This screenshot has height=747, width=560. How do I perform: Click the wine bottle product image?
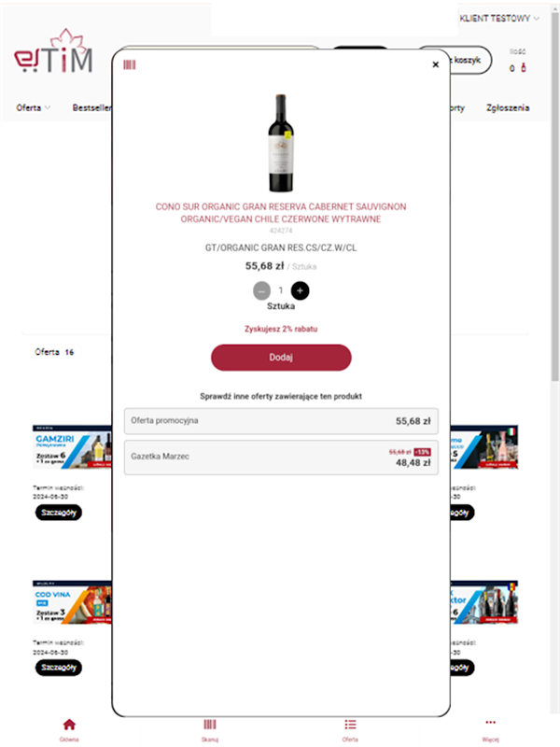(281, 144)
